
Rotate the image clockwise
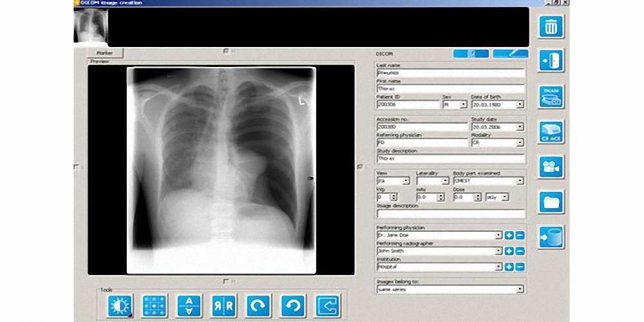258,305
